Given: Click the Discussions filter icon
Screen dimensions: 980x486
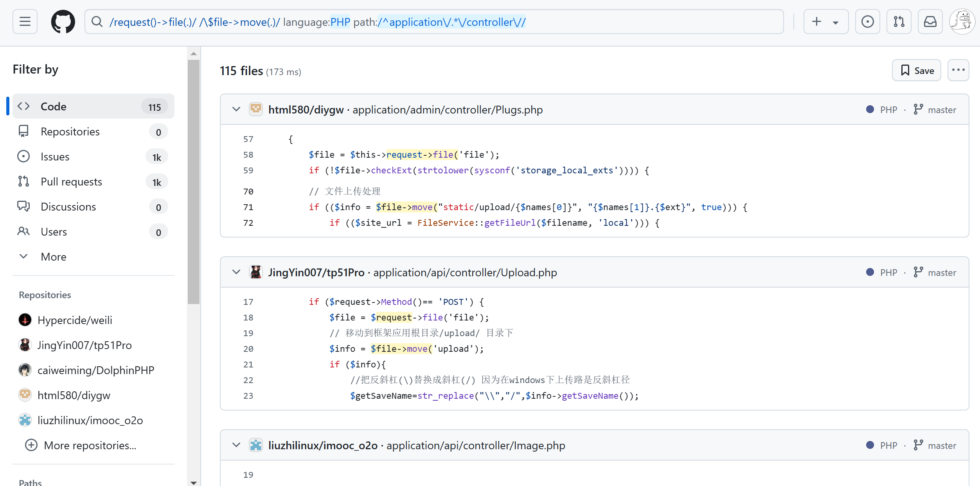Looking at the screenshot, I should [x=23, y=206].
